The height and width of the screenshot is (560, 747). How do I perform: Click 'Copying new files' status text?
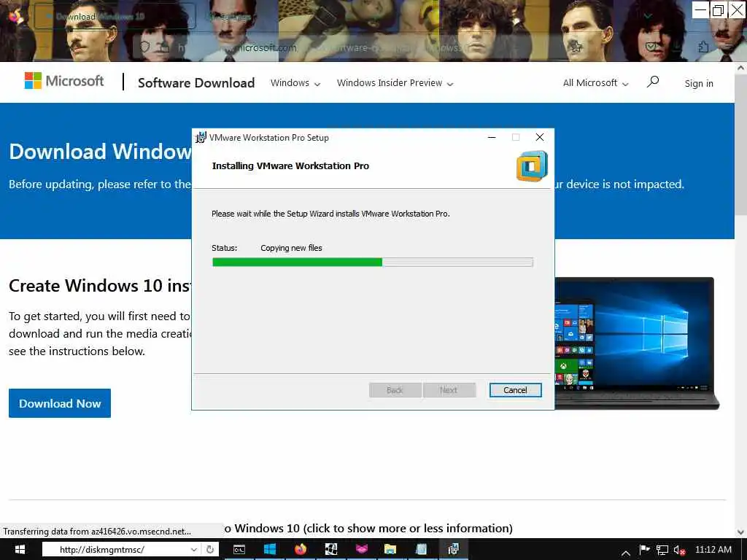click(x=291, y=248)
